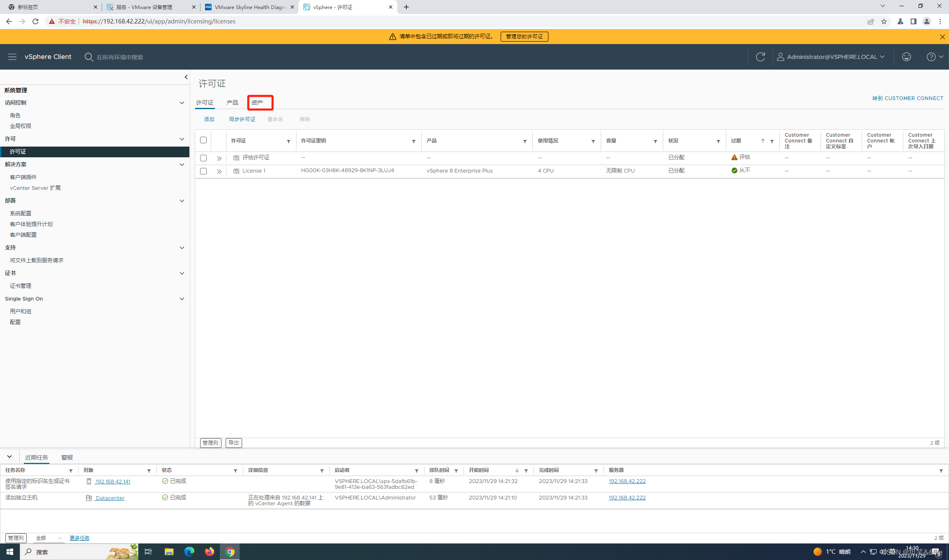The width and height of the screenshot is (949, 560).
Task: Click the browser reload button
Action: (35, 21)
